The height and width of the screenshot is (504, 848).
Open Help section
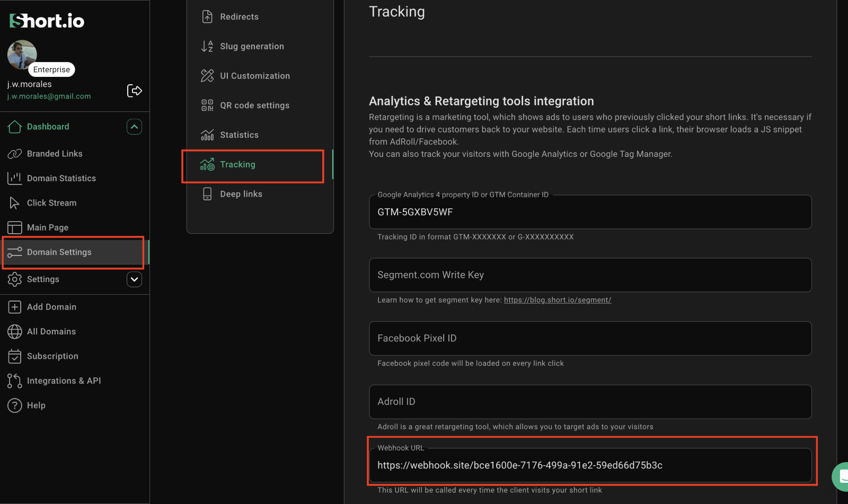coord(36,405)
